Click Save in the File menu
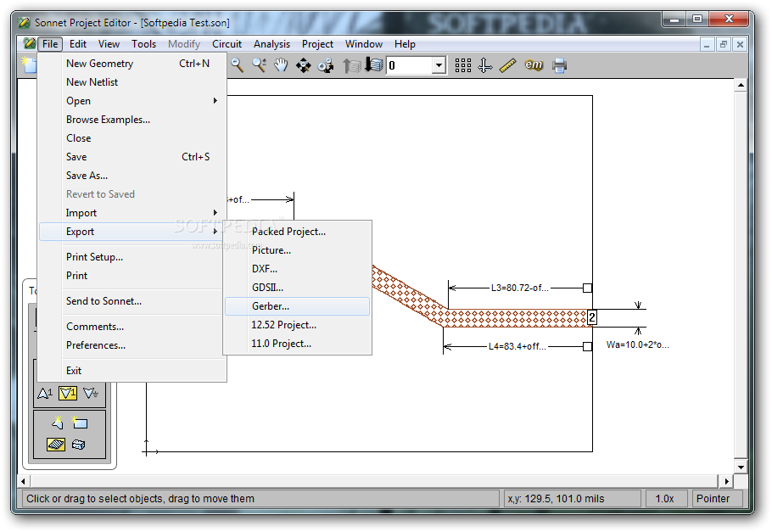The image size is (772, 532). click(132, 157)
